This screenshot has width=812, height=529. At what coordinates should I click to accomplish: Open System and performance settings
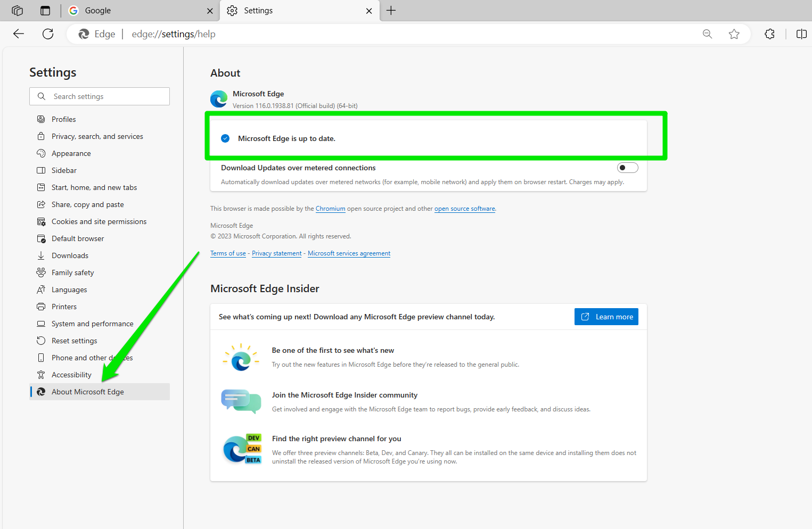click(100, 324)
